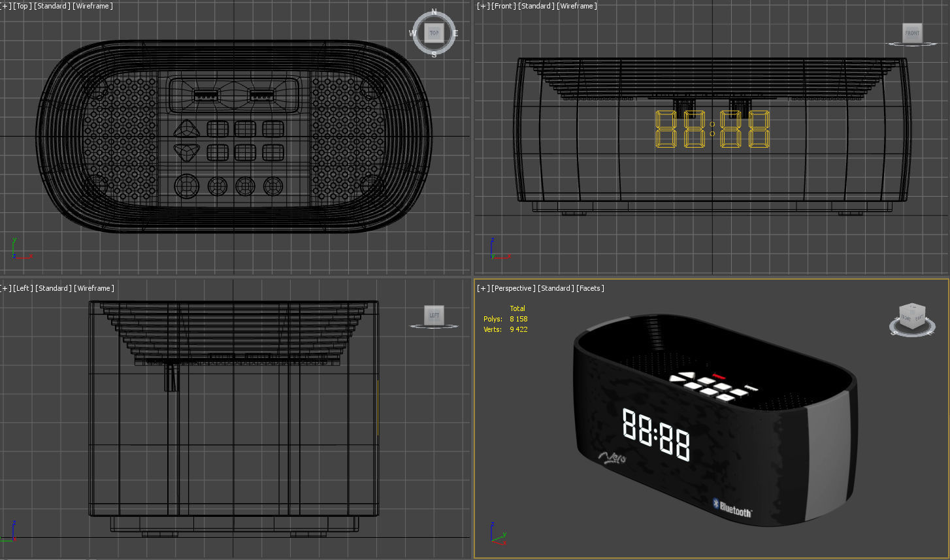Open the [Facets] shading menu in Perspective viewport
The height and width of the screenshot is (560, 950).
click(x=590, y=288)
